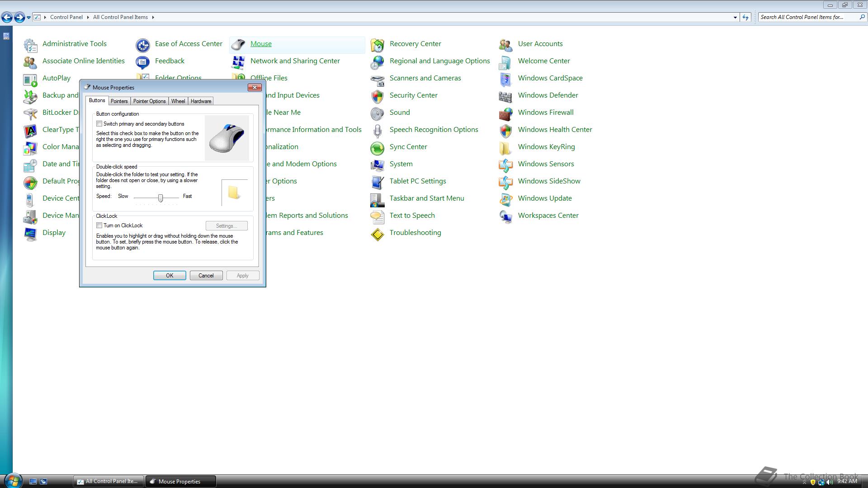Click the Sync Center green icon
The height and width of the screenshot is (488, 868).
click(x=377, y=147)
